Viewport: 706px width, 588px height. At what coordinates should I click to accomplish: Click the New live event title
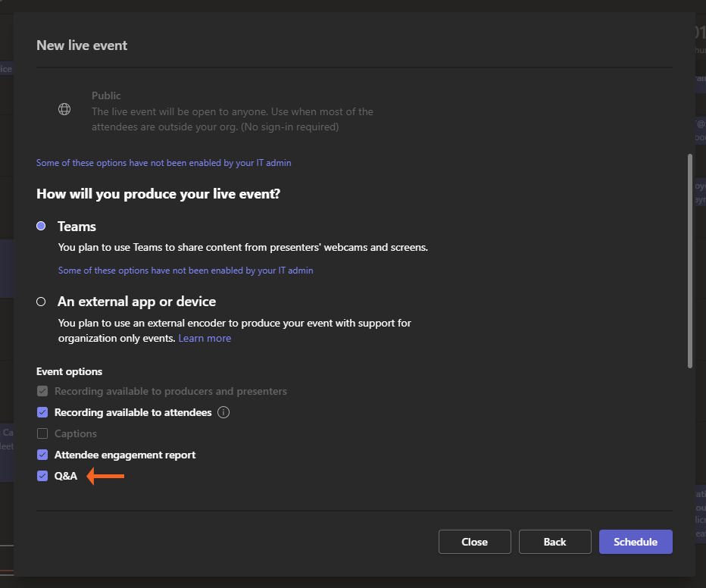click(x=82, y=45)
